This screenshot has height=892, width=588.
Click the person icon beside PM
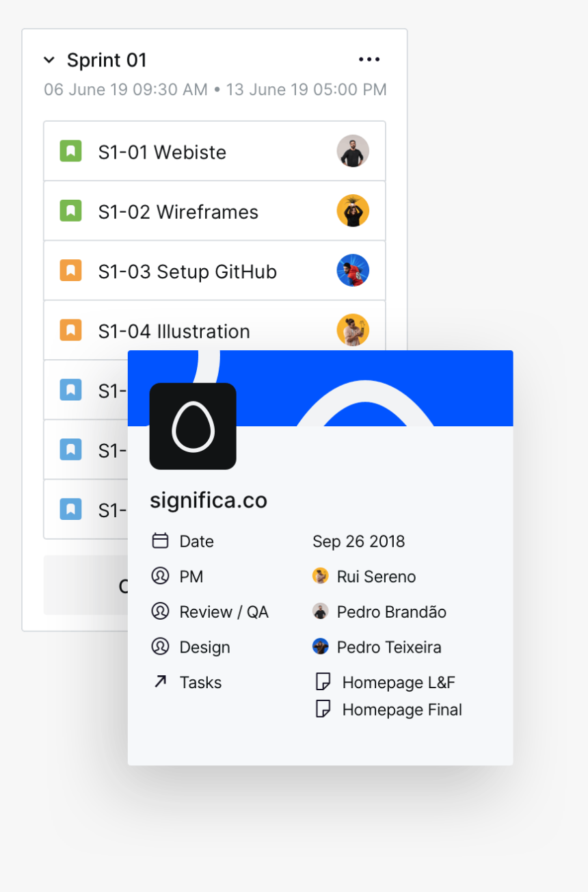click(x=160, y=576)
